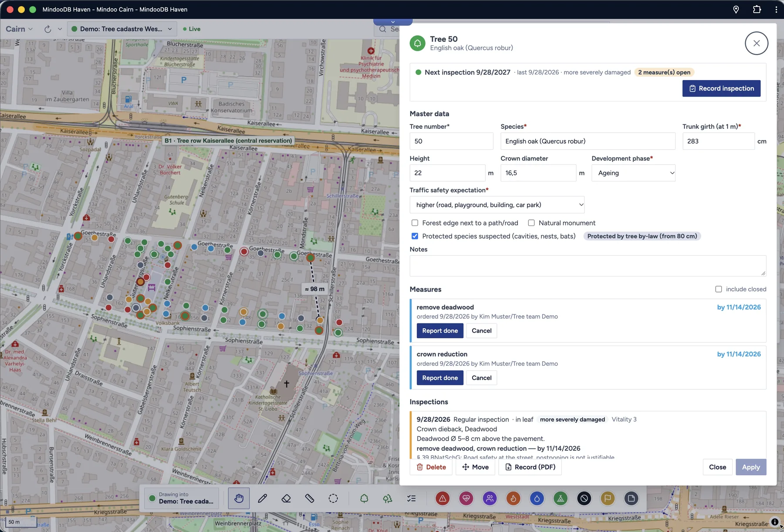
Task: Expand Traffic safety expectation dropdown
Action: (x=497, y=205)
